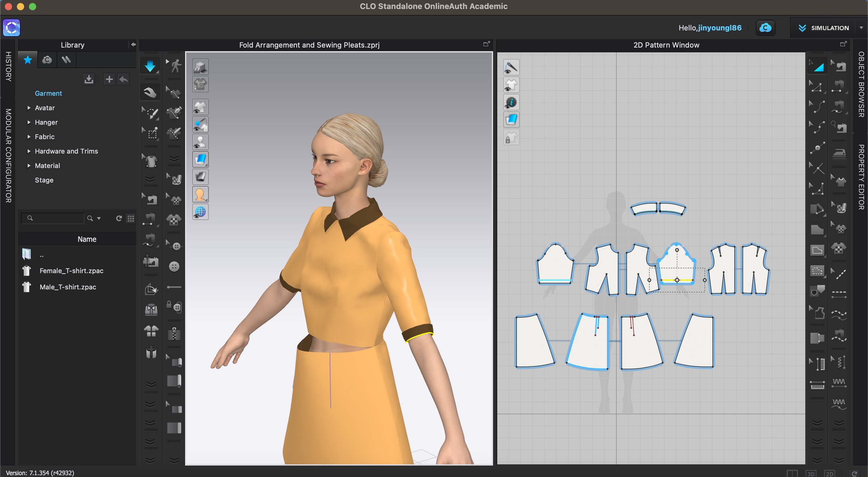Toggle 3D pen visibility icon in 2D window
Screen dimensions: 868x477
(511, 67)
